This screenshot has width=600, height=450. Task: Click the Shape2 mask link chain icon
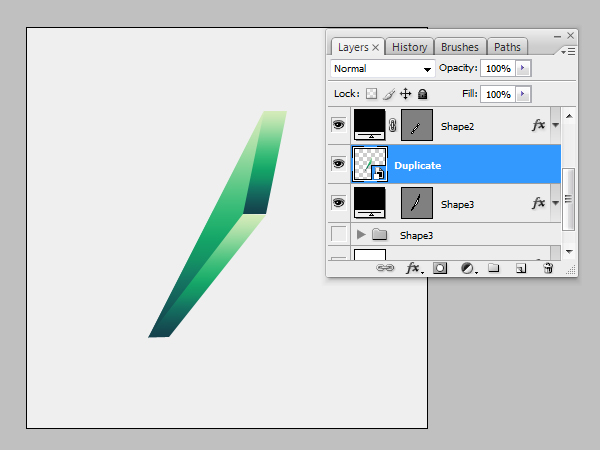coord(393,125)
